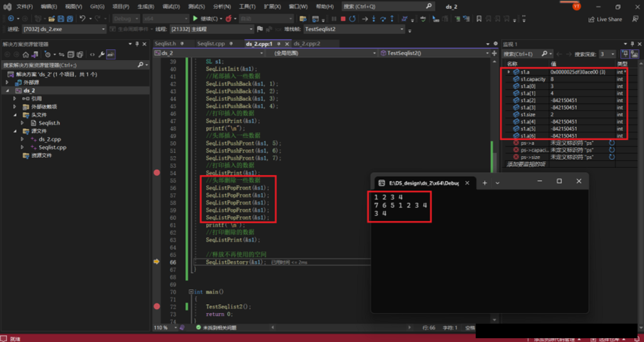The width and height of the screenshot is (644, 342).
Task: Open Properties via the wrench icon
Action: tap(101, 55)
